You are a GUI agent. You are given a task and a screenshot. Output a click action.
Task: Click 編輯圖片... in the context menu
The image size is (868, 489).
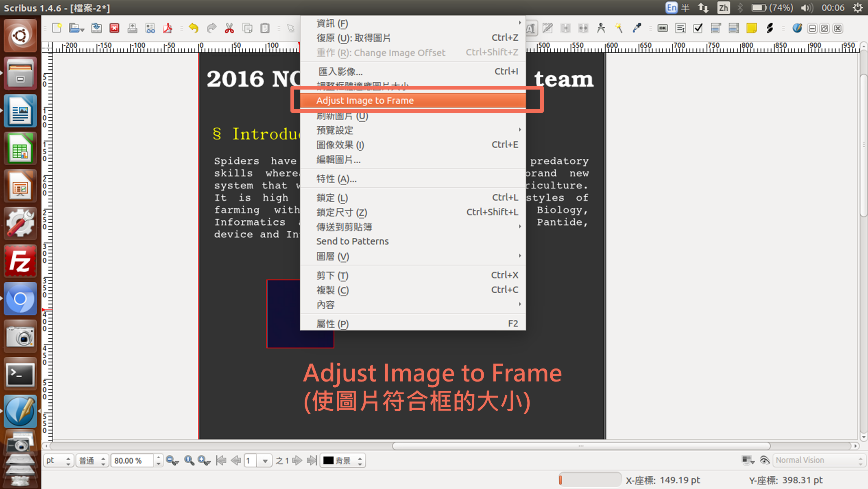413,160
